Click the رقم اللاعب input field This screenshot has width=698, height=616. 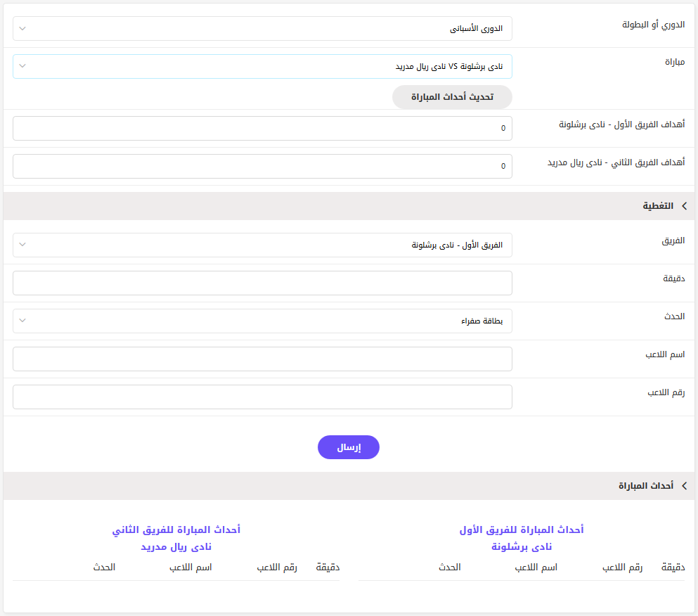[x=262, y=397]
